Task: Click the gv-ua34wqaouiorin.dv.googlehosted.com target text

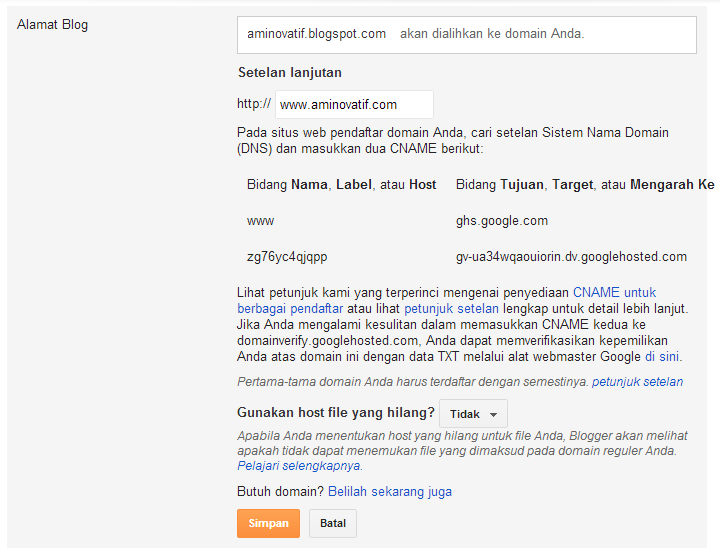Action: 571,257
